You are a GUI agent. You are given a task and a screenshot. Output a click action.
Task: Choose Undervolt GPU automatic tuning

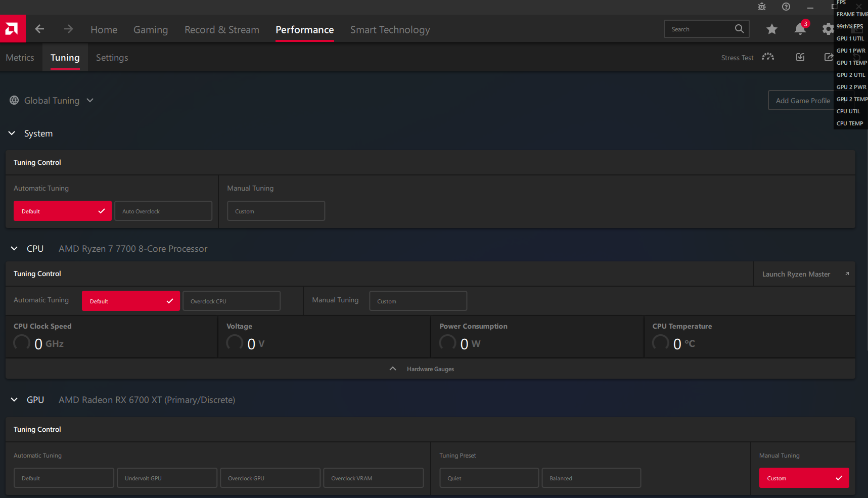pyautogui.click(x=167, y=478)
